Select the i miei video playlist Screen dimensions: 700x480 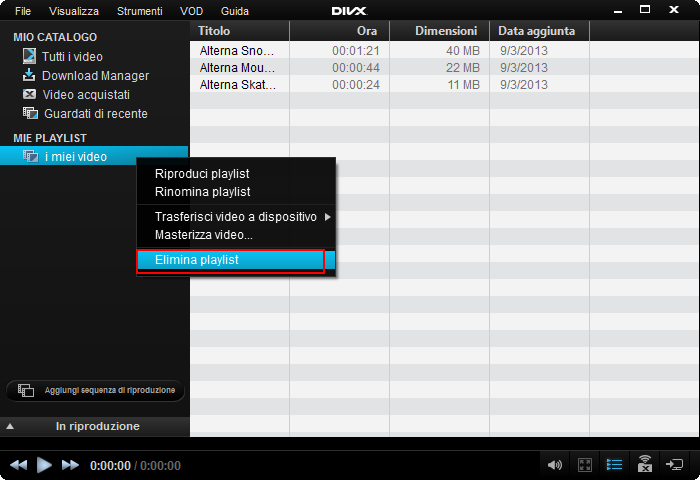click(94, 156)
